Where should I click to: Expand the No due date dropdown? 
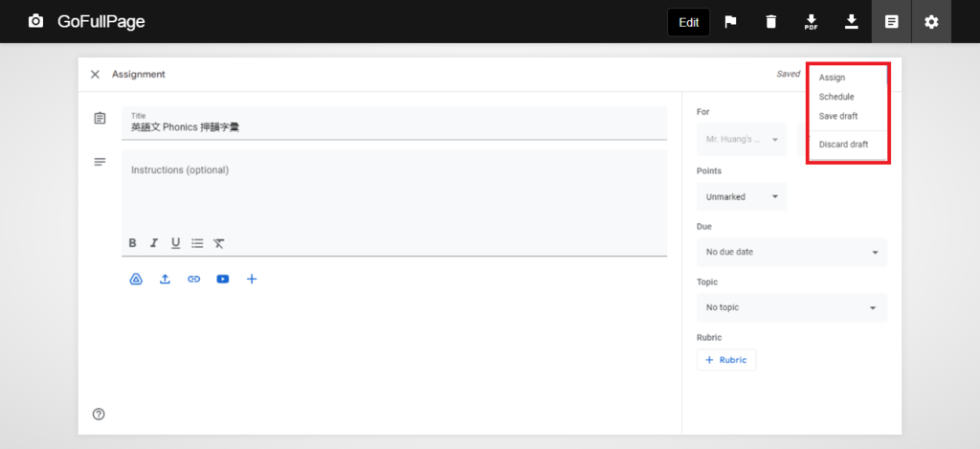pos(791,253)
